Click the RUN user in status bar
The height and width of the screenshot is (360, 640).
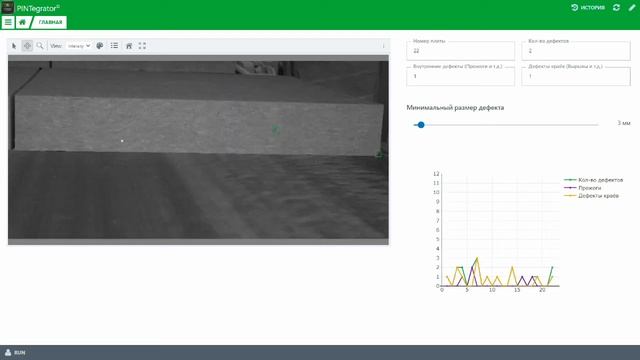tap(15, 352)
